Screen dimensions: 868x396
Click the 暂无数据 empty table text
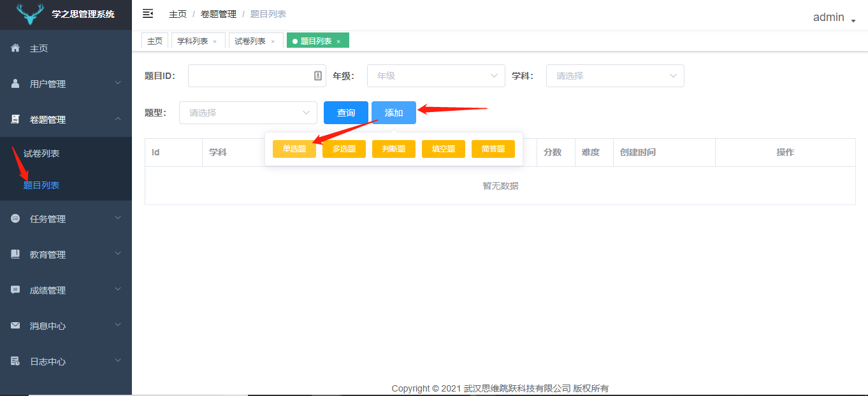coord(500,186)
